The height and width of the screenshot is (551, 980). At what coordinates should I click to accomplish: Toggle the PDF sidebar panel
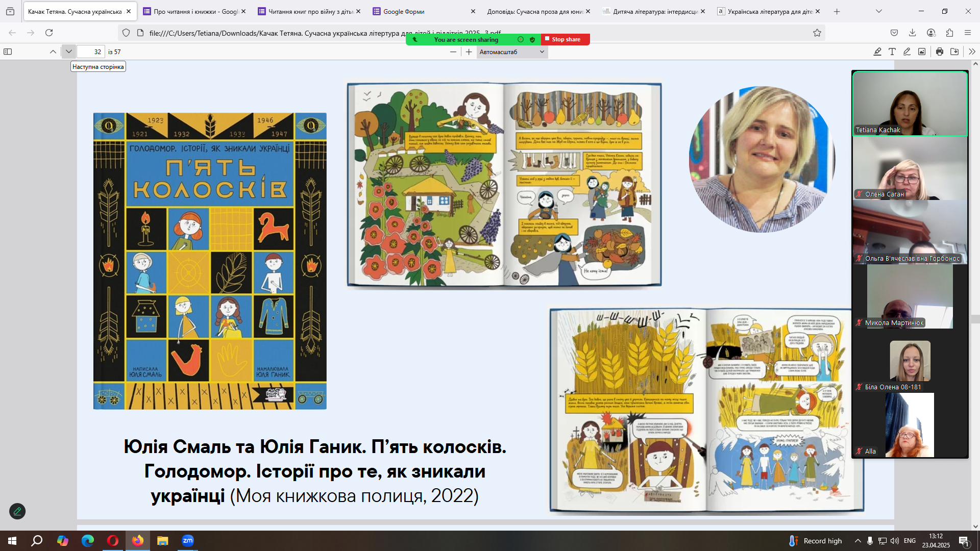click(x=8, y=52)
